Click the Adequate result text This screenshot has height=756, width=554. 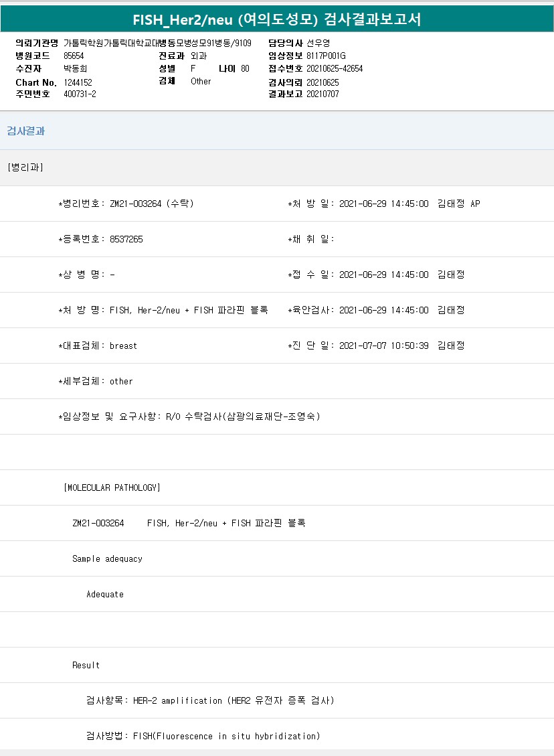point(105,594)
